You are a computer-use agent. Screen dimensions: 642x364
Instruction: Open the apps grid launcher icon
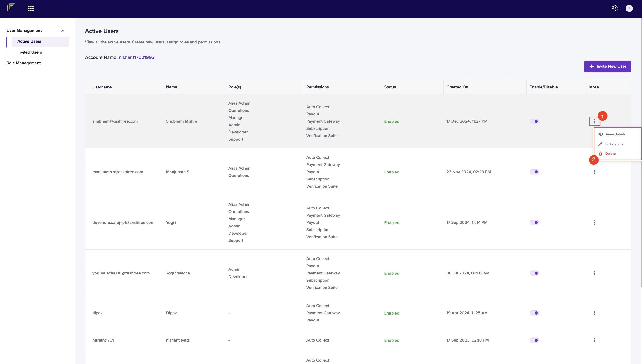(x=31, y=9)
